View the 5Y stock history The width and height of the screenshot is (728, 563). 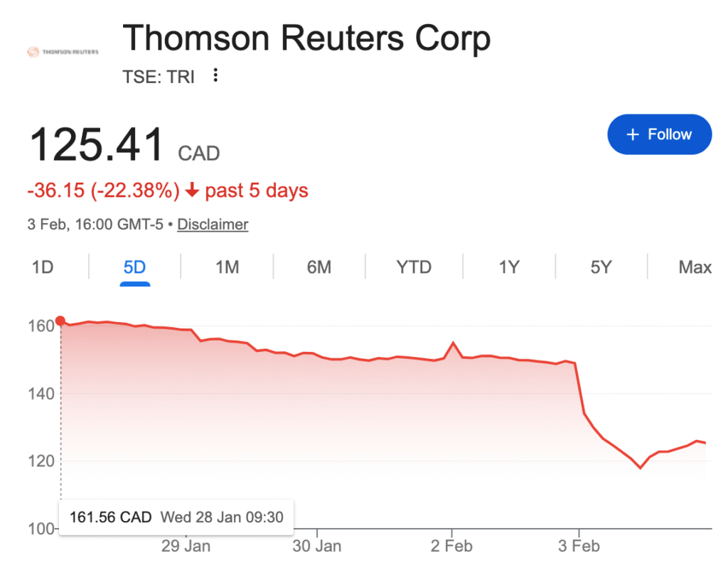tap(599, 267)
